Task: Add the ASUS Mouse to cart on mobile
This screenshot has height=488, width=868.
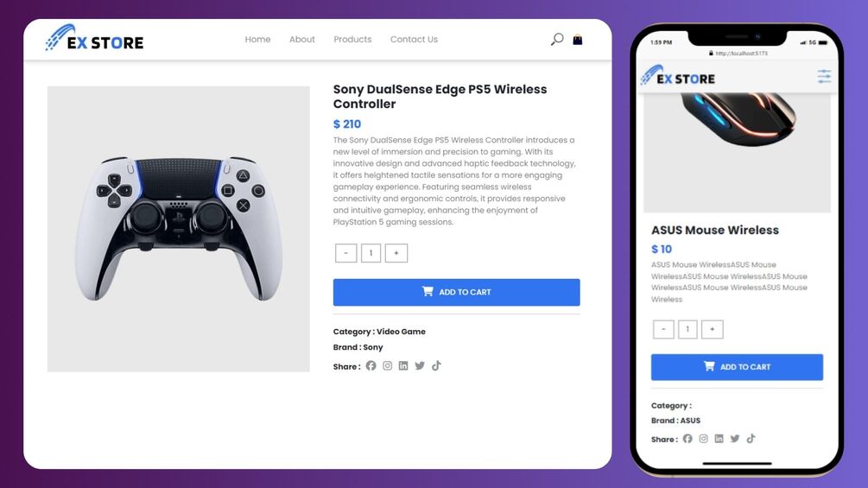Action: 737,367
